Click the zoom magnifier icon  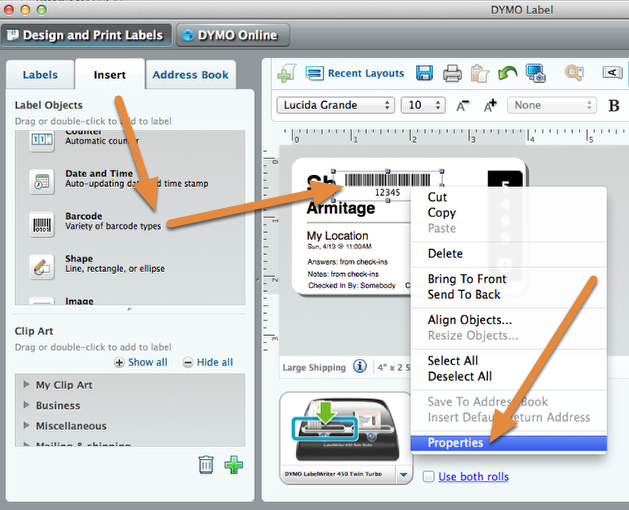click(x=574, y=73)
